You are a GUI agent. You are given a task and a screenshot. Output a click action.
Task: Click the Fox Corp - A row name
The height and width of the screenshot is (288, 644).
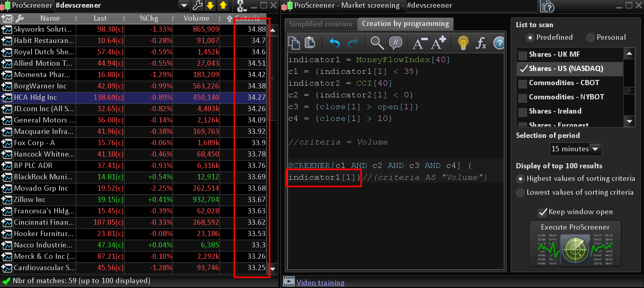pos(34,143)
